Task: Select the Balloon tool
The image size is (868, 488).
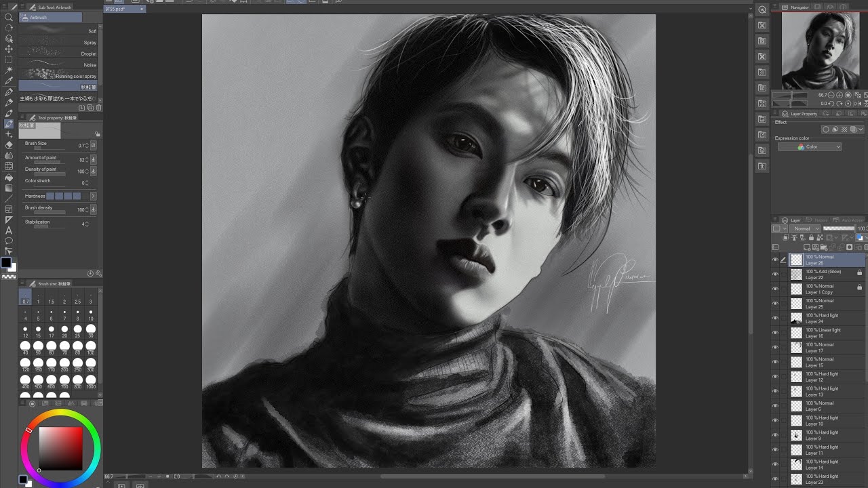Action: (x=9, y=241)
